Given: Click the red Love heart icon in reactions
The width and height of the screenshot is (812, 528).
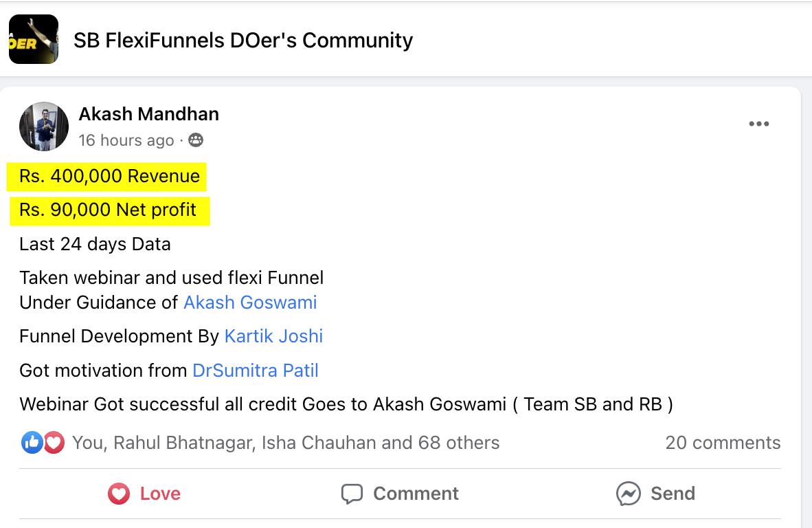Looking at the screenshot, I should coord(53,442).
